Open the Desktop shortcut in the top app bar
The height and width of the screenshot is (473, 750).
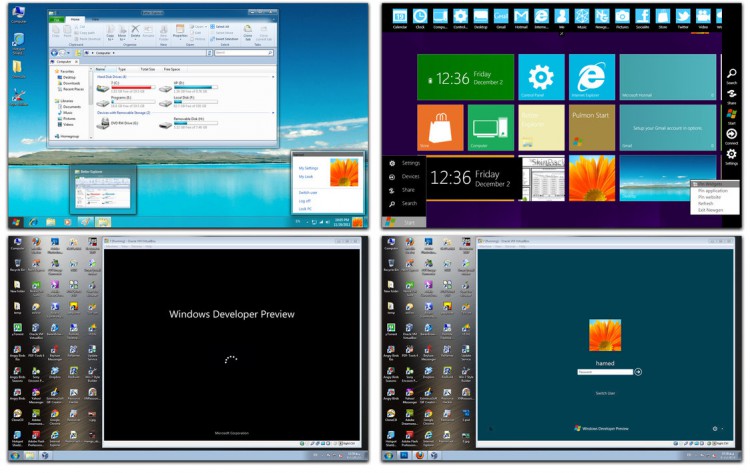point(480,16)
